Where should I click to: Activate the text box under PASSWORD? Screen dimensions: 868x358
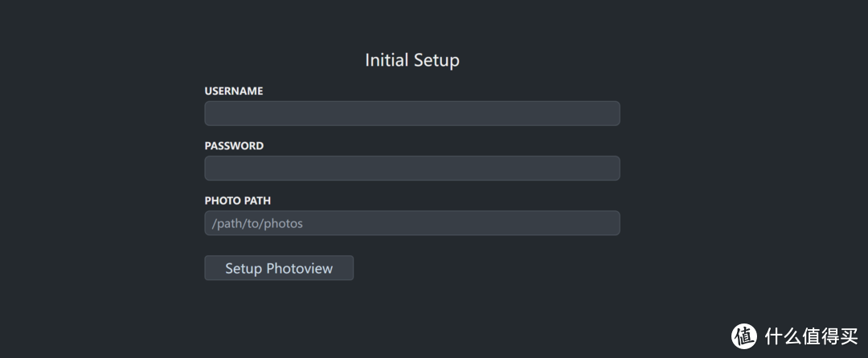point(411,169)
